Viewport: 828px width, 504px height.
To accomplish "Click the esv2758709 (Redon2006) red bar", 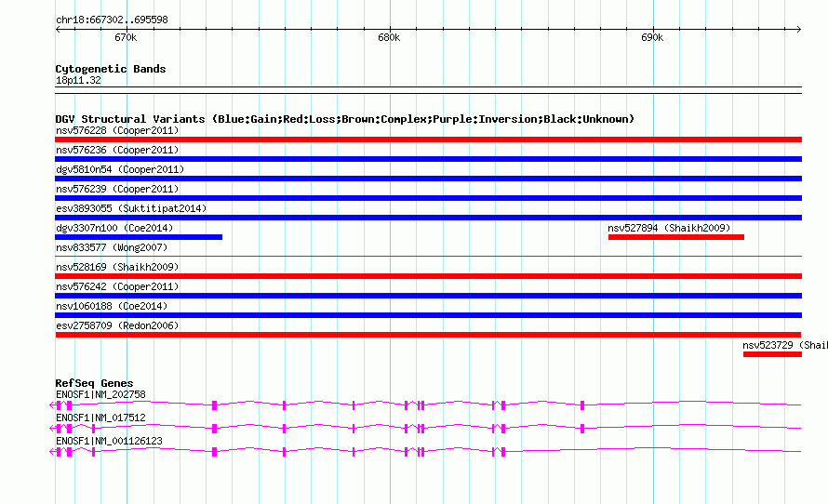I will [428, 335].
